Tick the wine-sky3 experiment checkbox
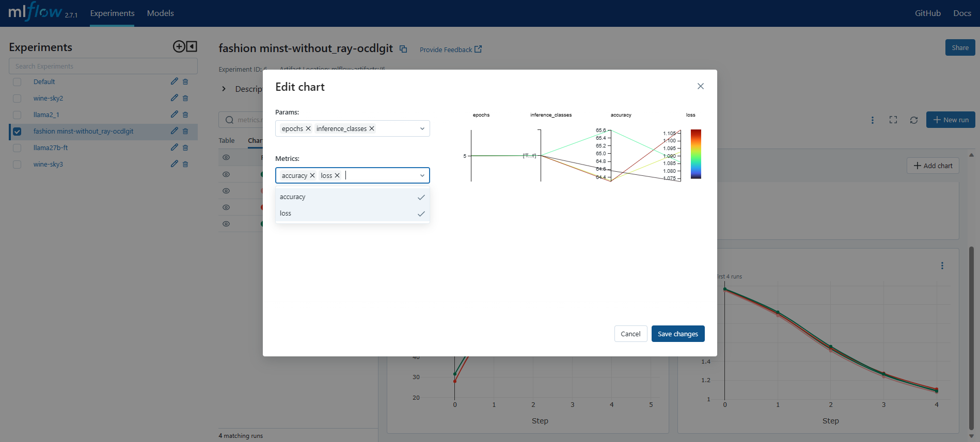The image size is (980, 442). click(x=17, y=165)
